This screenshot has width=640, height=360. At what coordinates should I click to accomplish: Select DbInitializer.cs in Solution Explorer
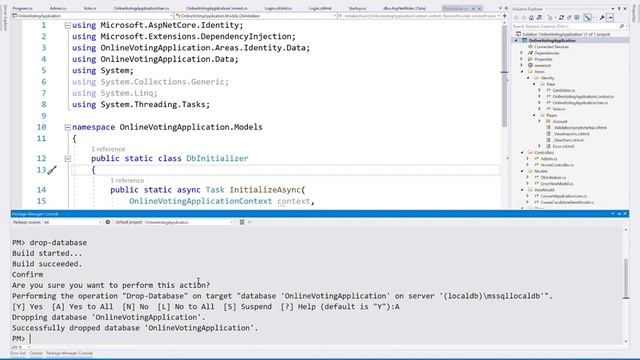[553, 178]
